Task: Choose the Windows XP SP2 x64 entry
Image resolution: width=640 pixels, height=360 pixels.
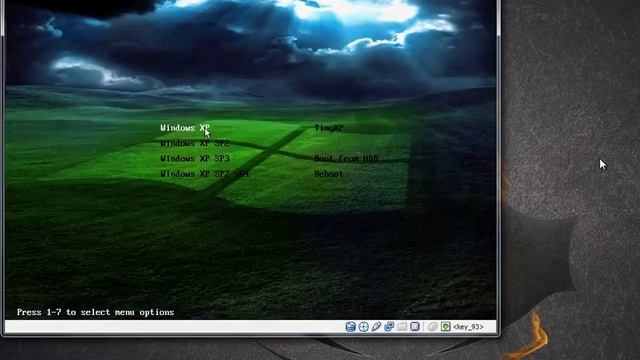Action: coord(204,174)
